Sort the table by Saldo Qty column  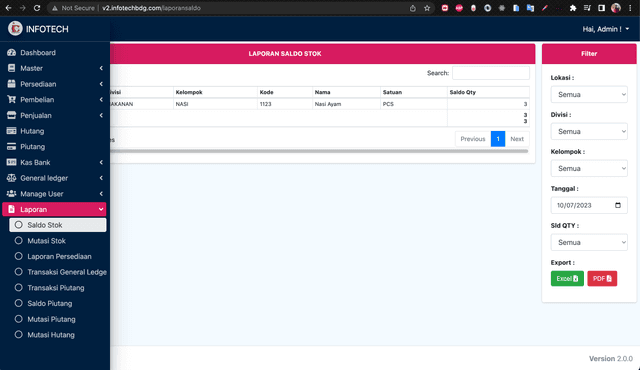click(x=488, y=92)
